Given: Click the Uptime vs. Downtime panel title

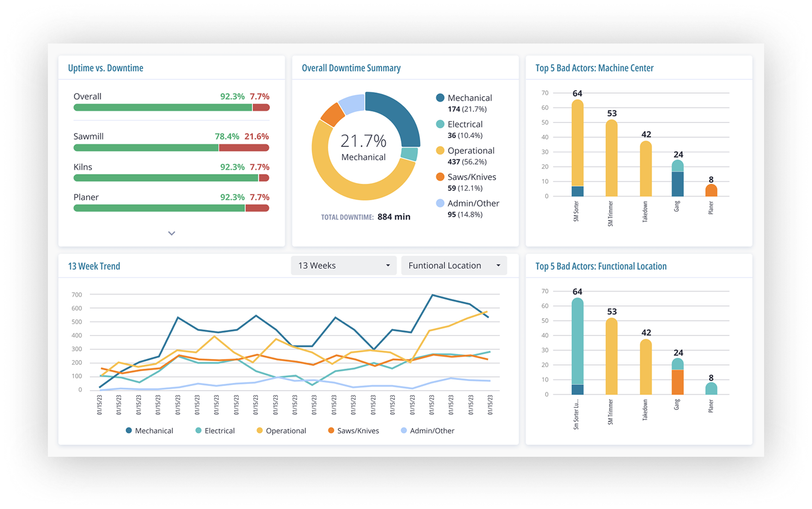Looking at the screenshot, I should pos(106,68).
